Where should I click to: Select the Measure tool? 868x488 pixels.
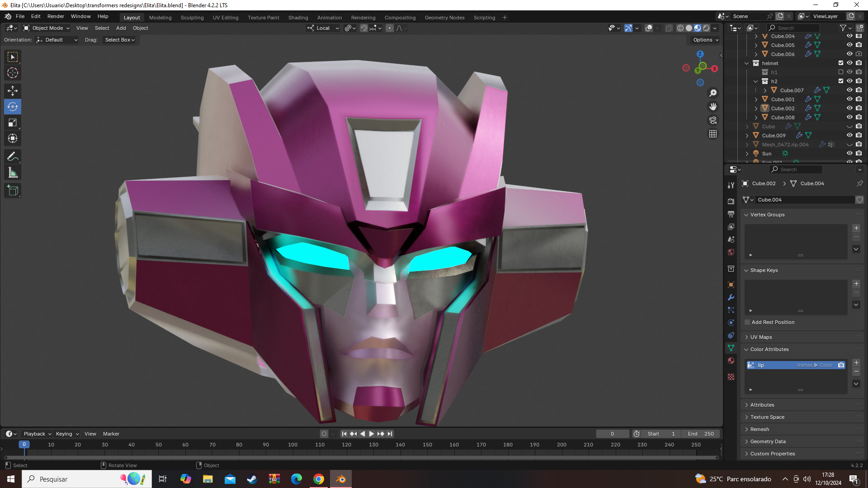coord(13,173)
